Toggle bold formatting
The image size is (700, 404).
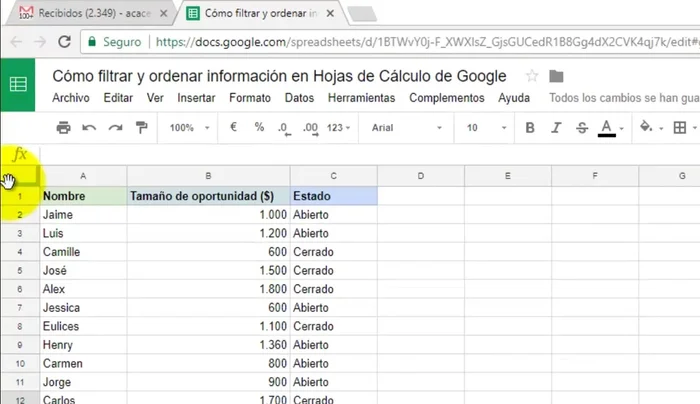530,128
